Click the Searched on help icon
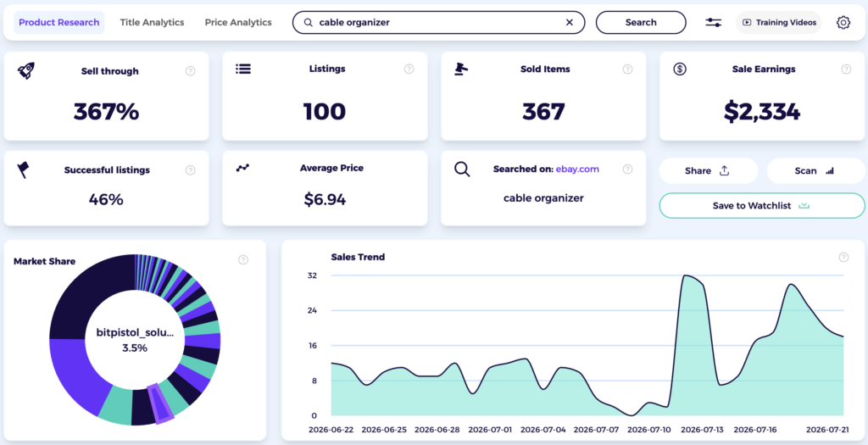Screen dimensions: 868x445 coord(627,169)
